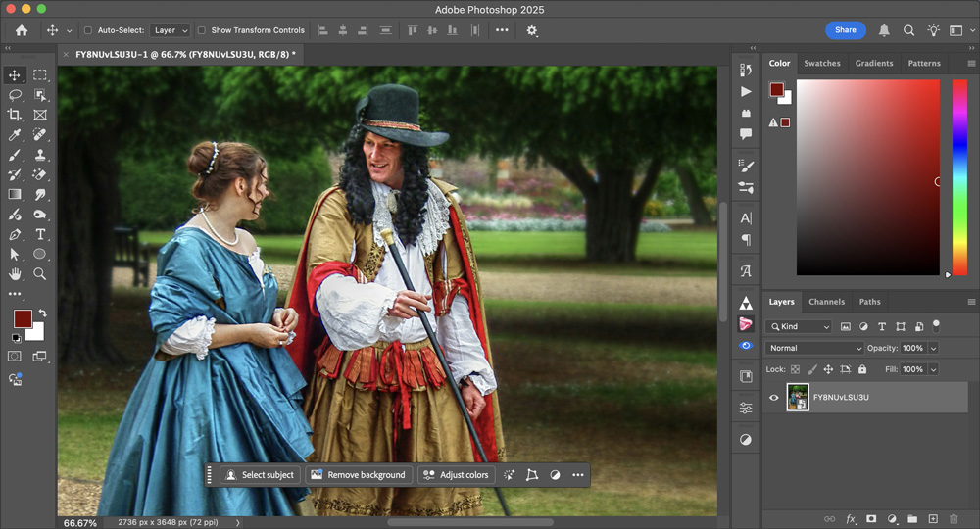Screen dimensions: 980x529
Task: Select the Move tool
Action: (15, 75)
